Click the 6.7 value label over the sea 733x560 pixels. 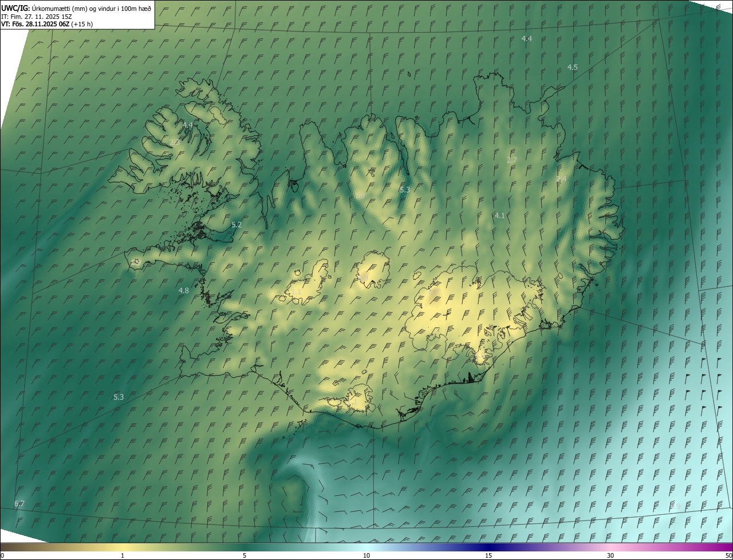pyautogui.click(x=19, y=504)
